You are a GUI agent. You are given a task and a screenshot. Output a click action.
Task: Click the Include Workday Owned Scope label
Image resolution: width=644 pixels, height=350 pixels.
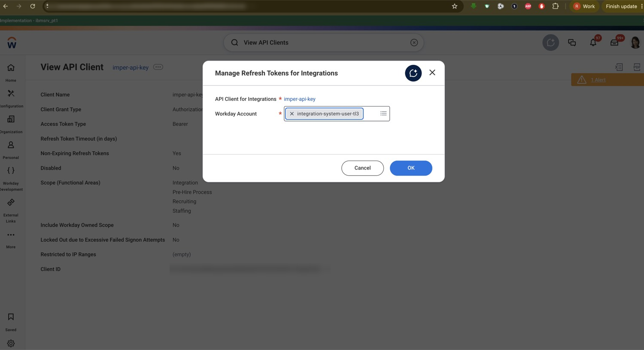coord(77,225)
